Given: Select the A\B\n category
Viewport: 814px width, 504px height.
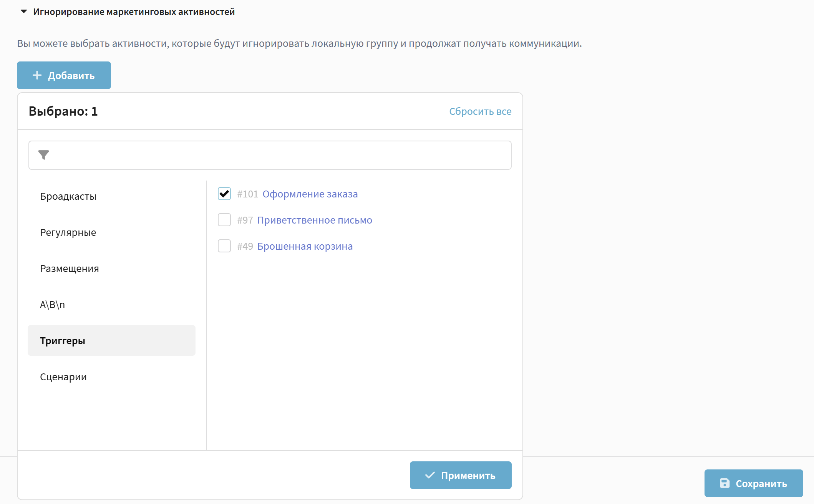Looking at the screenshot, I should coord(52,305).
